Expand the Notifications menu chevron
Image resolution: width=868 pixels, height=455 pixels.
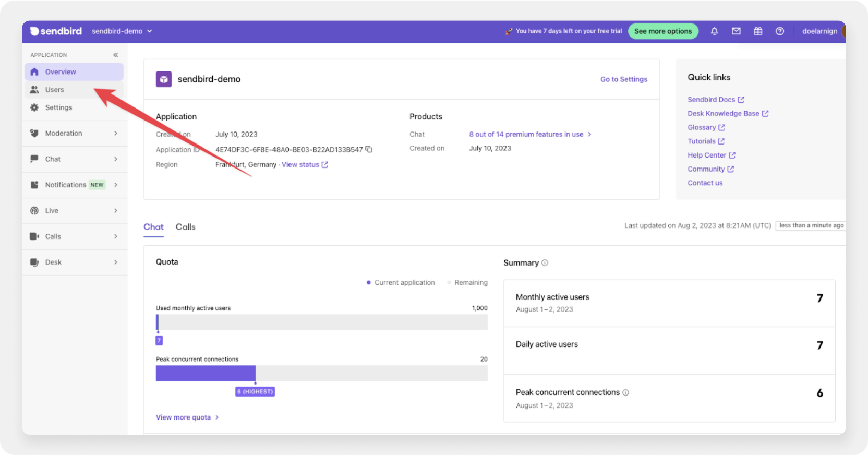[116, 185]
